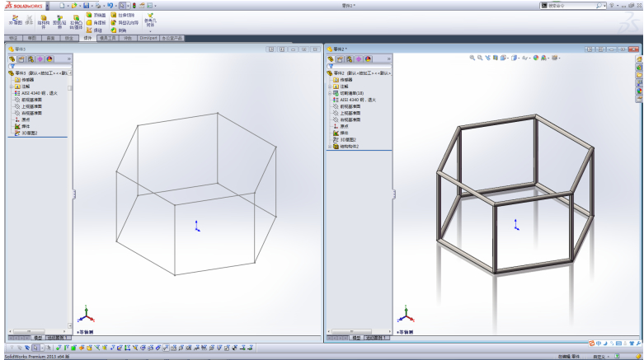Start a 3D草图 (3D sketch)
Viewport: 644px width, 360px height.
point(15,20)
